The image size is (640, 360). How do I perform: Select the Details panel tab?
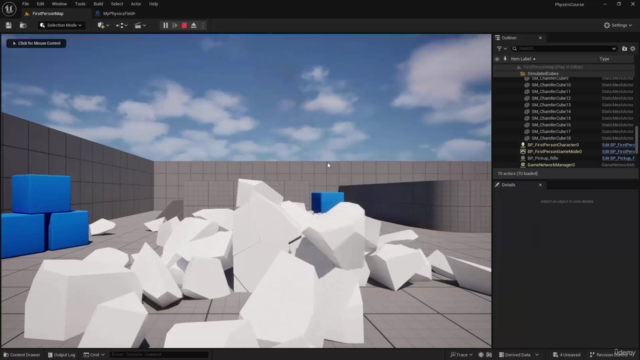(x=508, y=185)
